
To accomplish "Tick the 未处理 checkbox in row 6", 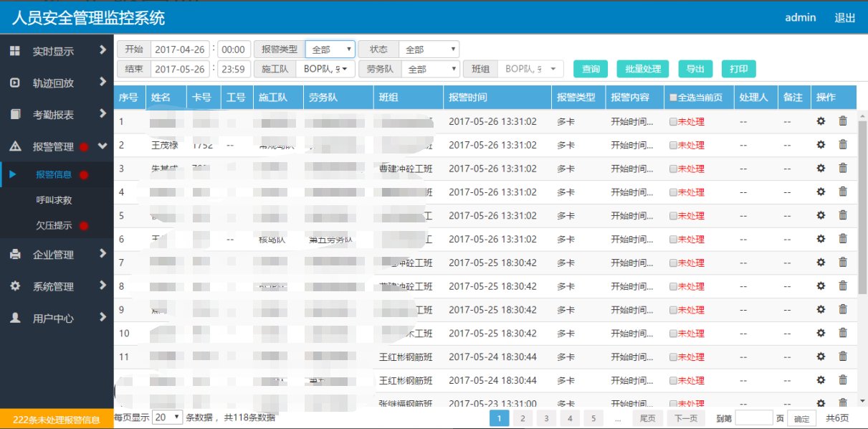I will coord(673,240).
